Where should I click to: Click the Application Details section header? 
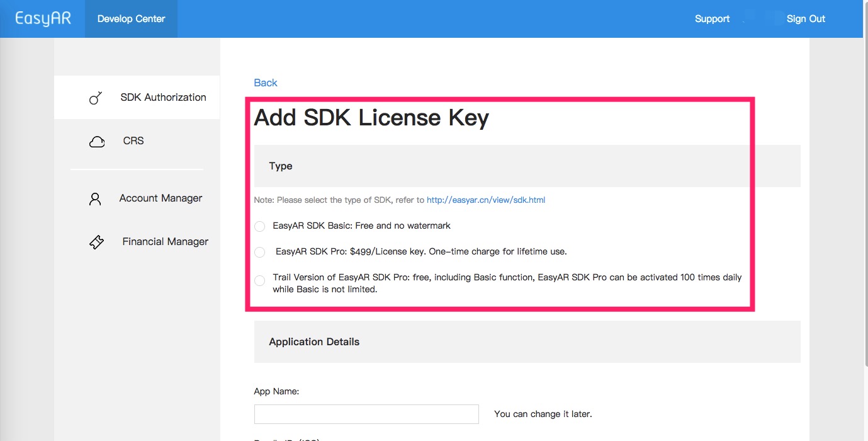pos(527,341)
